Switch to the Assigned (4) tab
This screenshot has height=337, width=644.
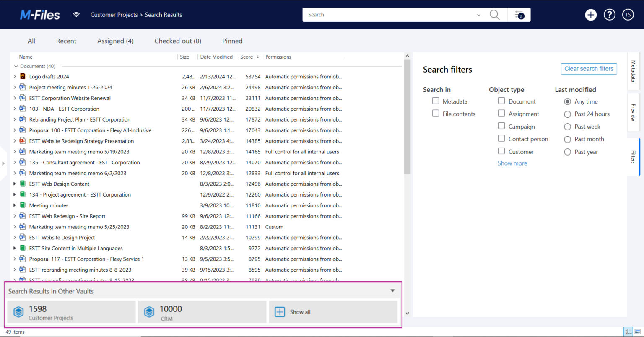pos(115,41)
